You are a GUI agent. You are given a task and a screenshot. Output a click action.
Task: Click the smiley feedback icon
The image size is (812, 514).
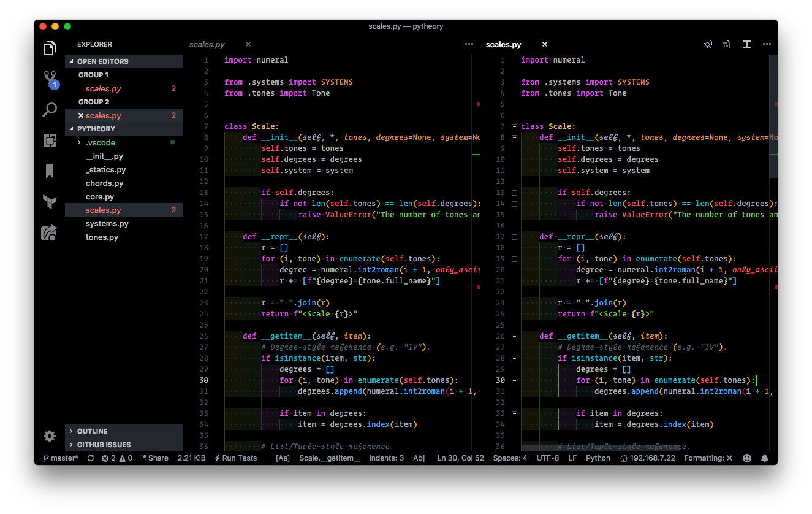click(747, 458)
